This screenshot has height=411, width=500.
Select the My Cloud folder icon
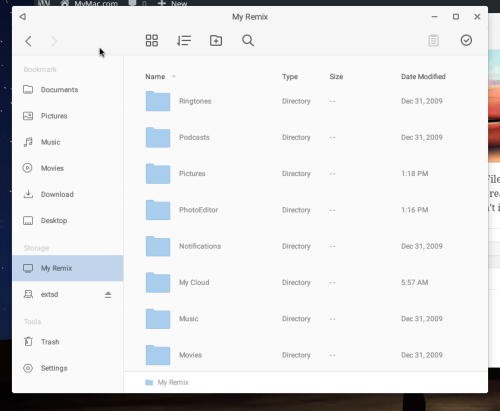point(158,282)
